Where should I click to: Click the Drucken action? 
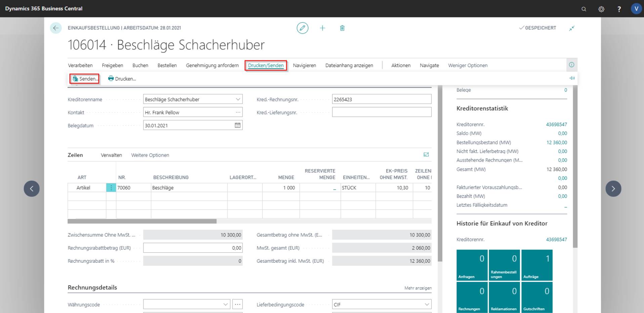[122, 79]
